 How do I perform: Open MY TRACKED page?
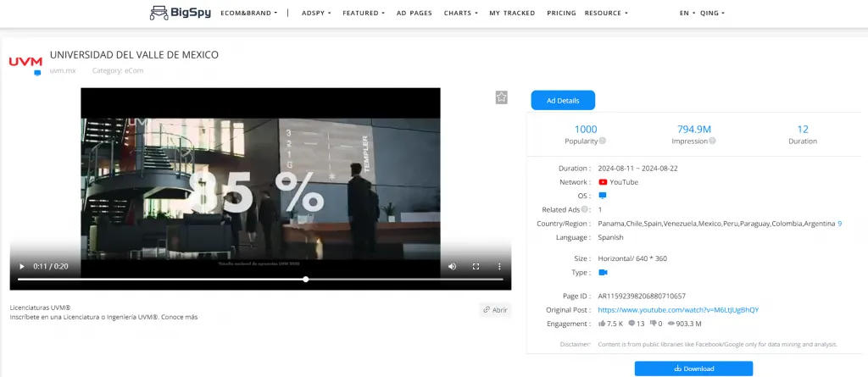click(512, 13)
